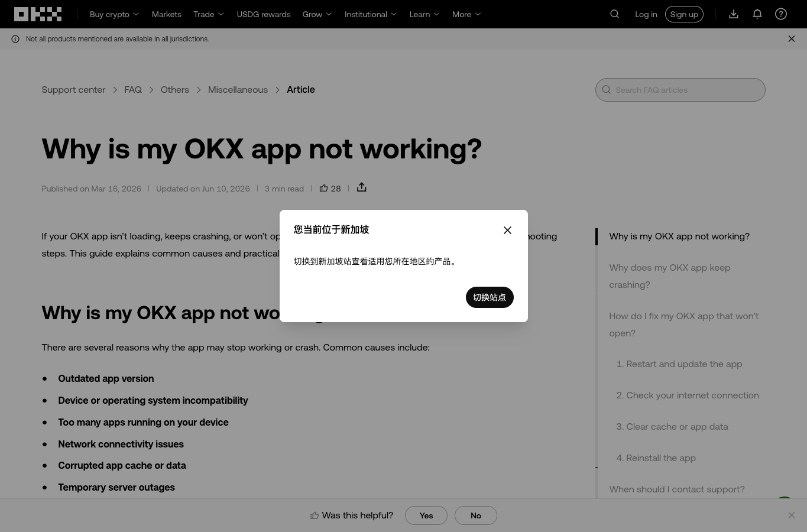The image size is (807, 532).
Task: Click 'Corrupted app cache or data' text
Action: pos(122,466)
